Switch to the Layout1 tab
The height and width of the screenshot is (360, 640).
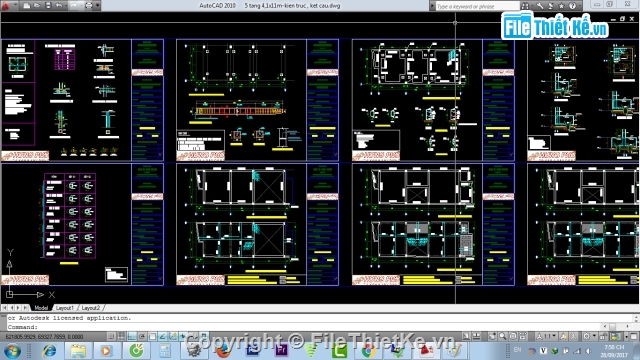coord(64,308)
